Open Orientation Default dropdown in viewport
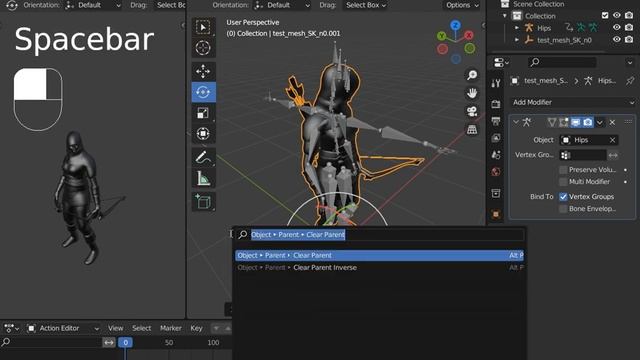This screenshot has height=360, width=640. point(282,5)
